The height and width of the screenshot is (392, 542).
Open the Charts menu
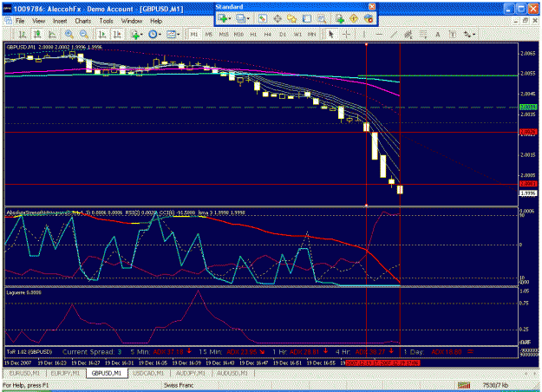click(x=83, y=21)
